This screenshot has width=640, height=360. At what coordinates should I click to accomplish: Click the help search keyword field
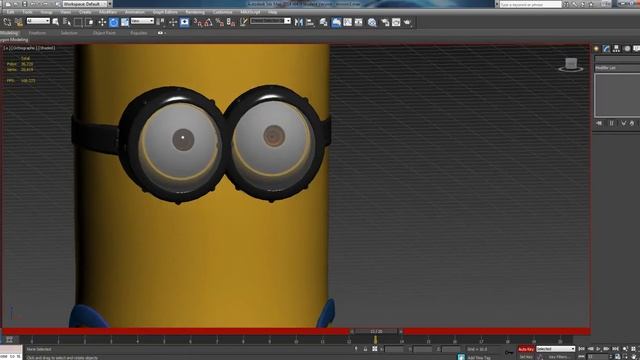531,4
